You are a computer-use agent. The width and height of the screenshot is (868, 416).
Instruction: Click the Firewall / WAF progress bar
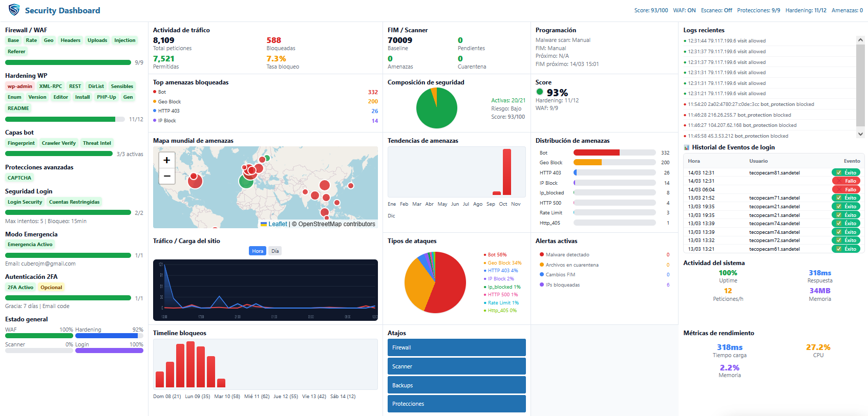pos(68,62)
